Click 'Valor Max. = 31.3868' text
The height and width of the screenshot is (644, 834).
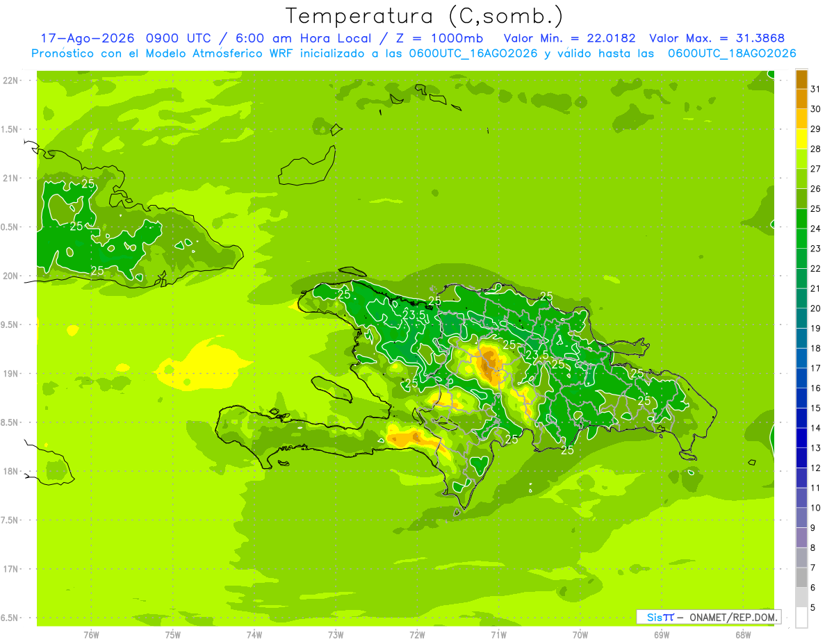(717, 38)
